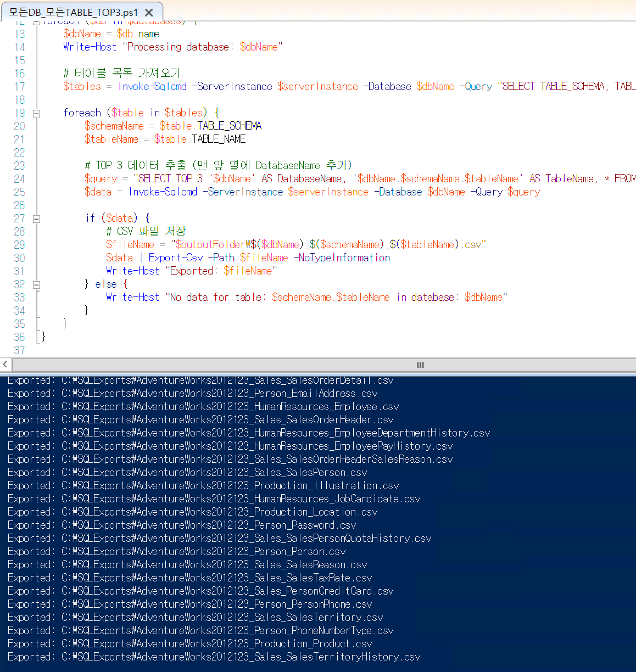Click the $data variable at start of line 25
This screenshot has height=672, width=636.
click(98, 192)
